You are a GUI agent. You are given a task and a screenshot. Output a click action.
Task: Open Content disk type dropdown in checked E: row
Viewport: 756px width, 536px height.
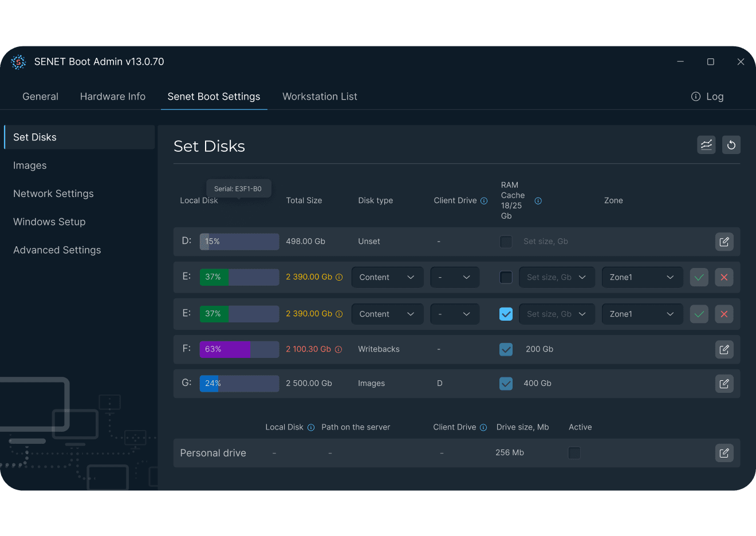pyautogui.click(x=388, y=314)
